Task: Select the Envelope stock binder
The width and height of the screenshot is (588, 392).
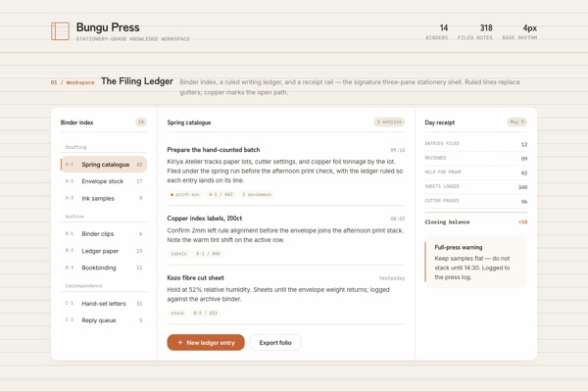Action: (x=104, y=181)
